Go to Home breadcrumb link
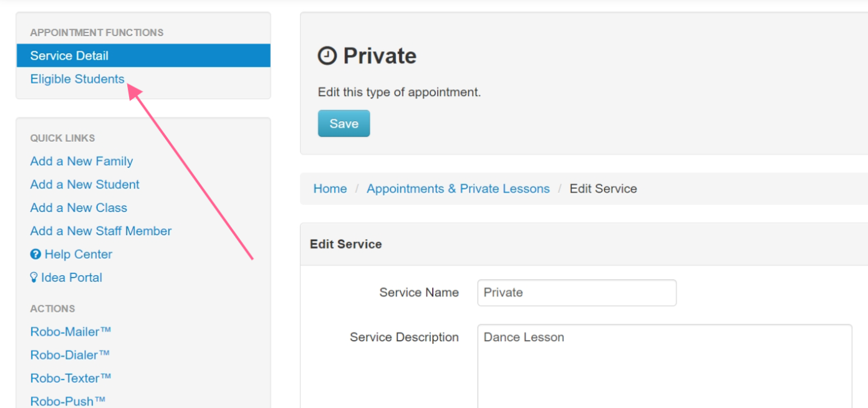The image size is (868, 408). point(330,189)
